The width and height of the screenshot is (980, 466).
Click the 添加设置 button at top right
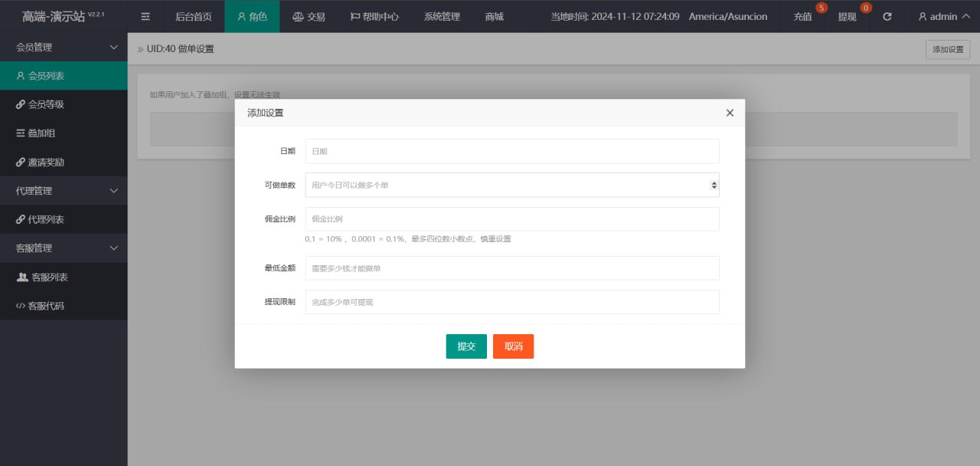[947, 49]
